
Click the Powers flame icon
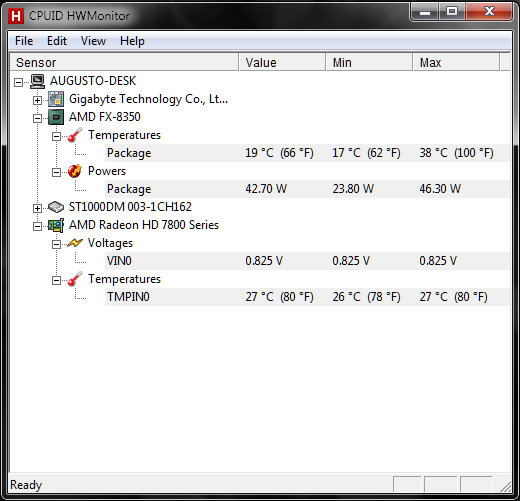tap(75, 171)
